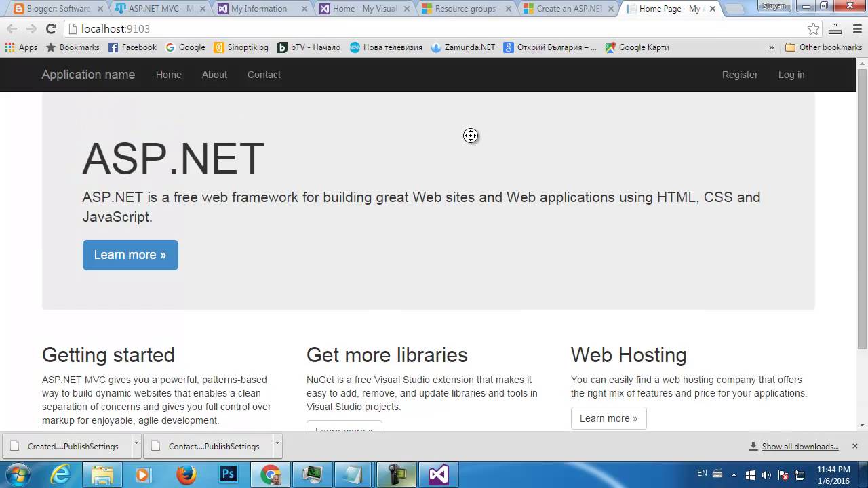This screenshot has height=488, width=868.
Task: Click the EN language indicator
Action: tap(702, 473)
